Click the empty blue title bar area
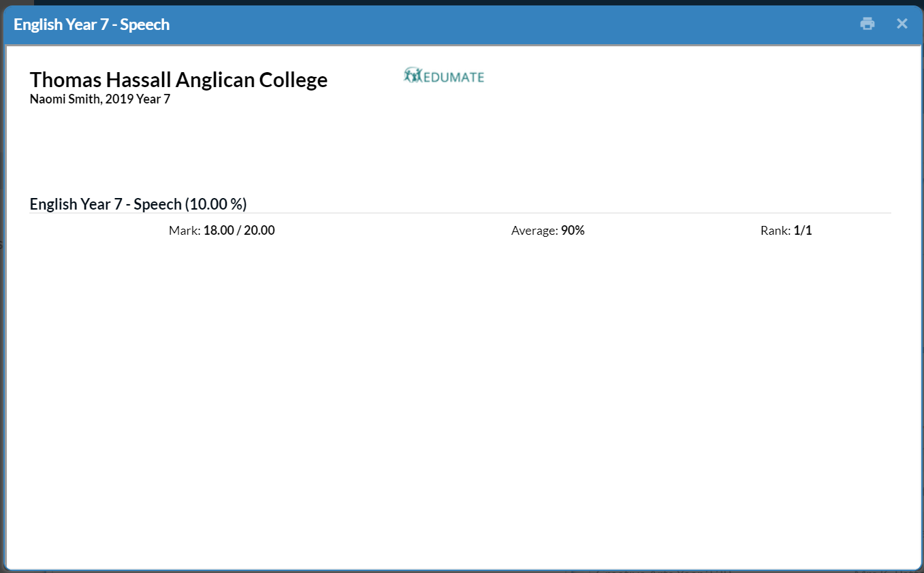Viewport: 924px width, 573px height. [x=511, y=24]
